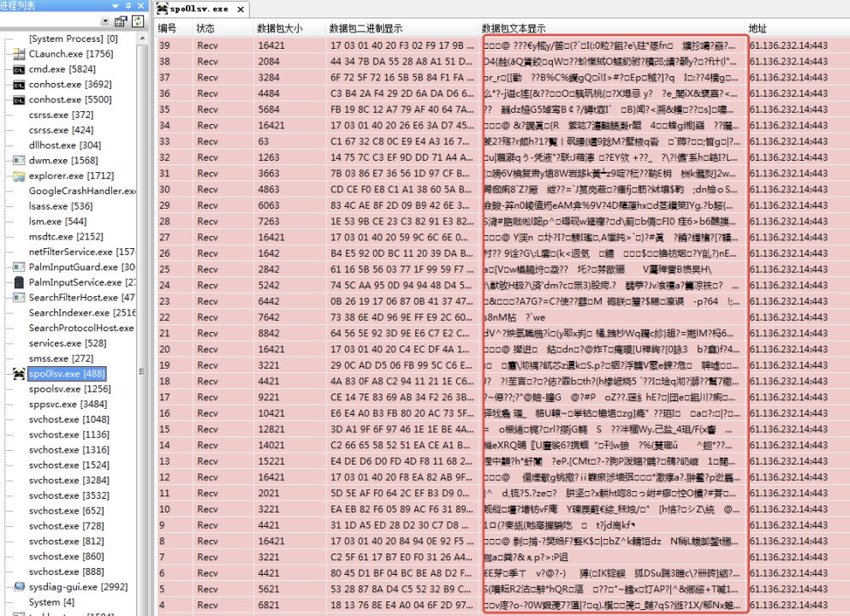Select svchost.exe [1048] in the process tree
Viewport: 850px width, 616px height.
click(68, 419)
